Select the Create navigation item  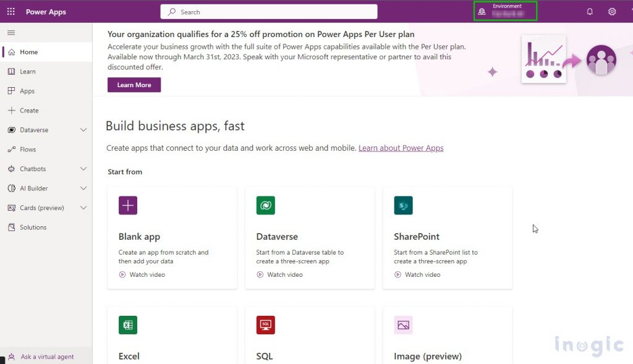46,110
